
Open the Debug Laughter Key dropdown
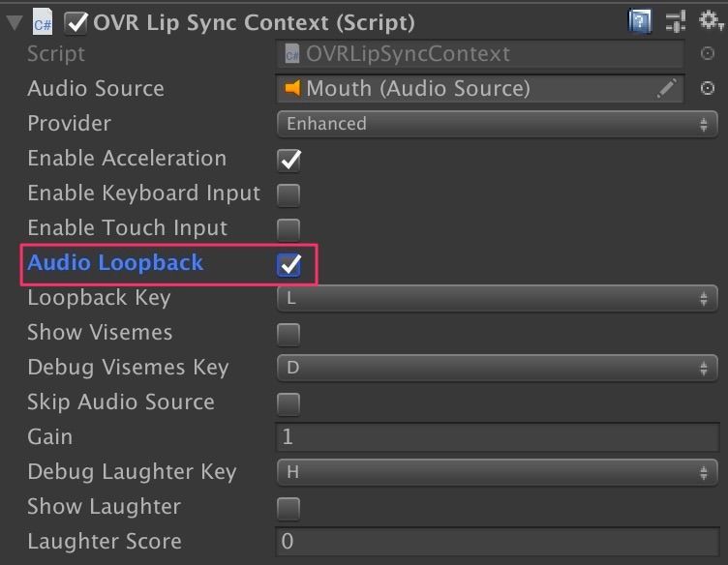pyautogui.click(x=498, y=472)
